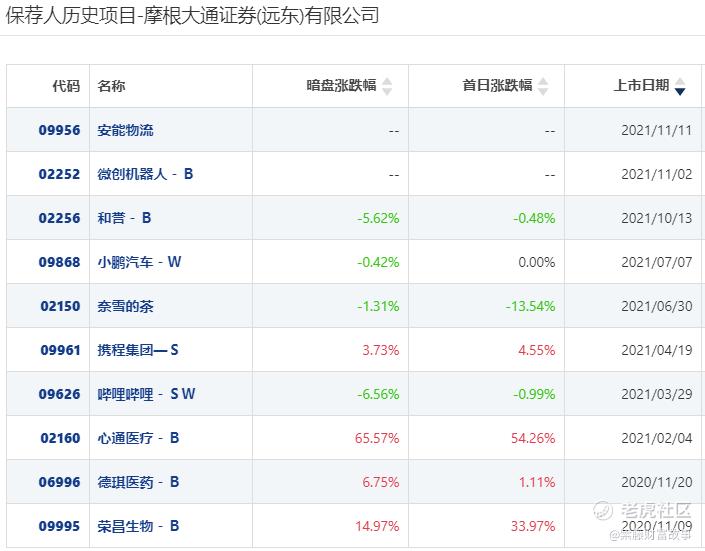The image size is (705, 551).
Task: Open stock code 09956 link
Action: click(x=59, y=130)
